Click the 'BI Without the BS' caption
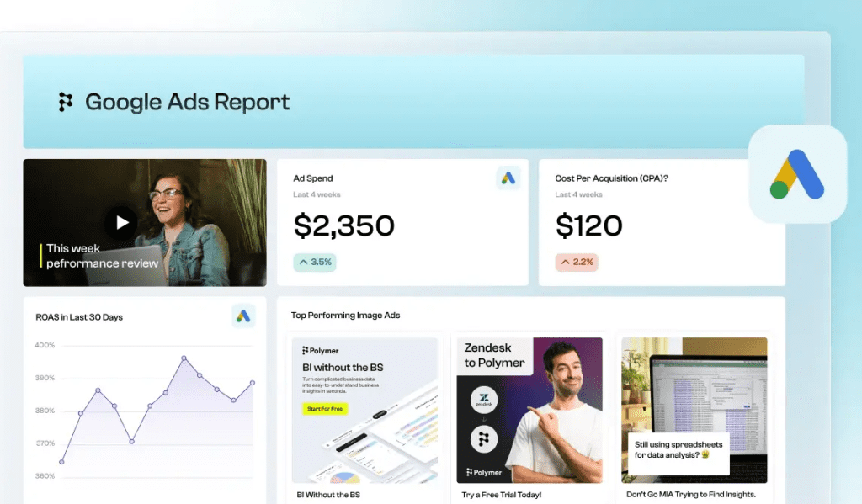The height and width of the screenshot is (504, 862). (328, 495)
